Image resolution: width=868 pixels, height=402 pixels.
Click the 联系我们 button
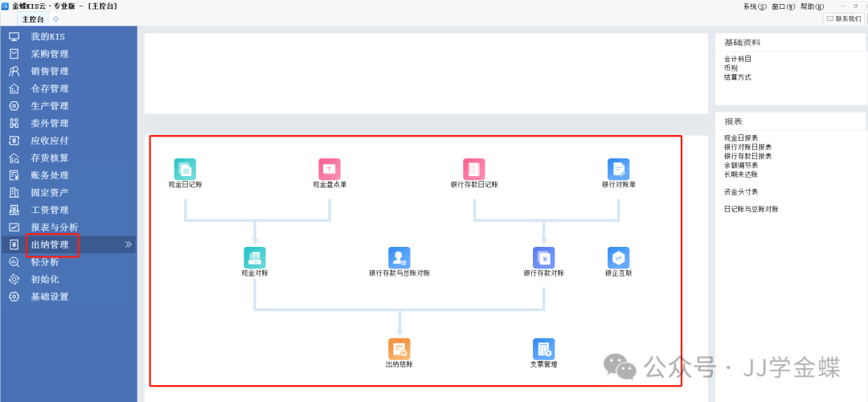[843, 18]
